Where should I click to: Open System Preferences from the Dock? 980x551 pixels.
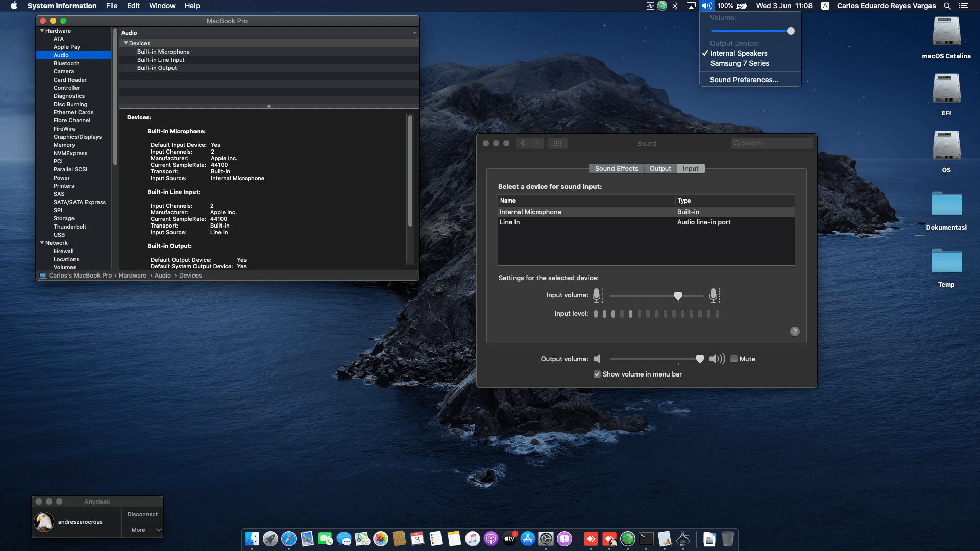tap(546, 539)
